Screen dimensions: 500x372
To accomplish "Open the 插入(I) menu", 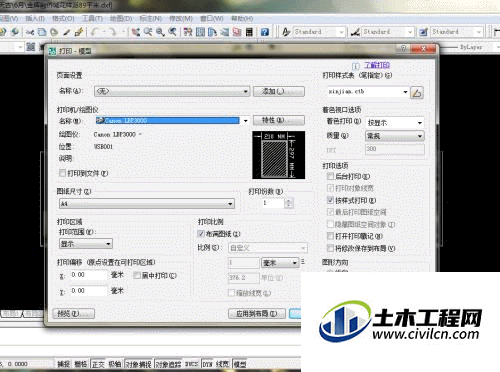I will pyautogui.click(x=35, y=19).
